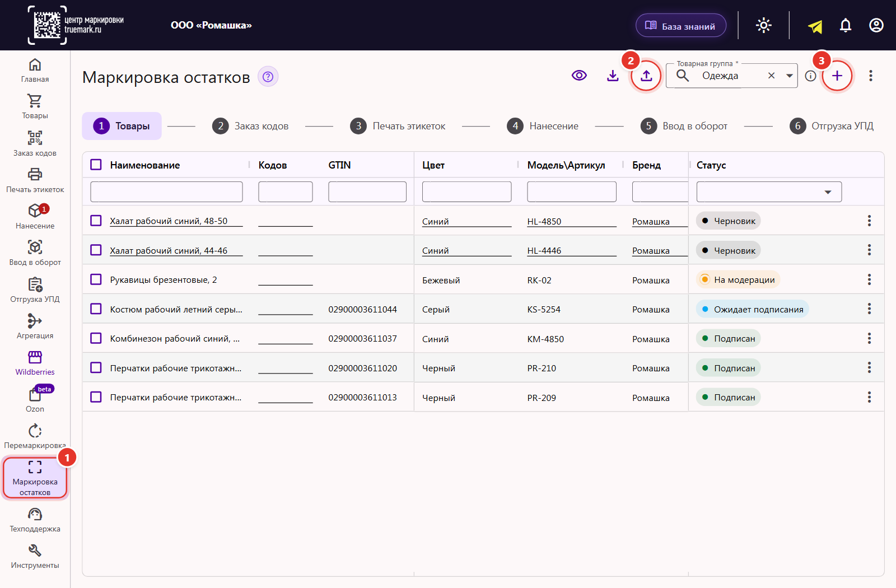Open Нанесение sidebar section
This screenshot has width=896, height=588.
35,217
